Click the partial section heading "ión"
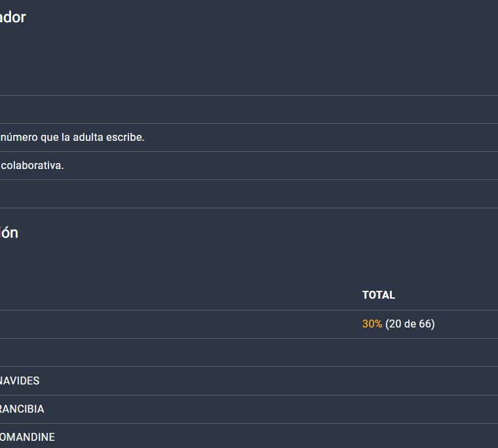498x448 pixels. click(x=9, y=233)
